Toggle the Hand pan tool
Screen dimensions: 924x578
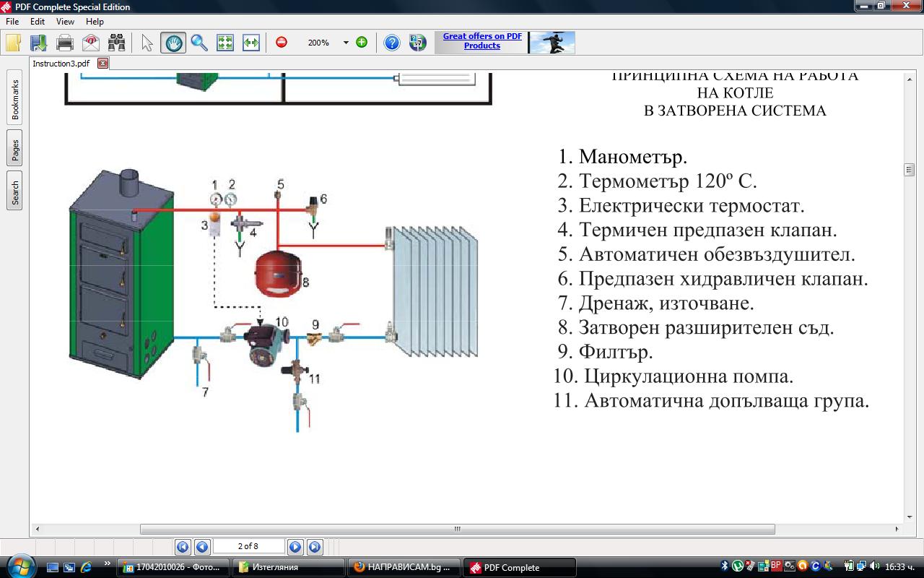173,43
